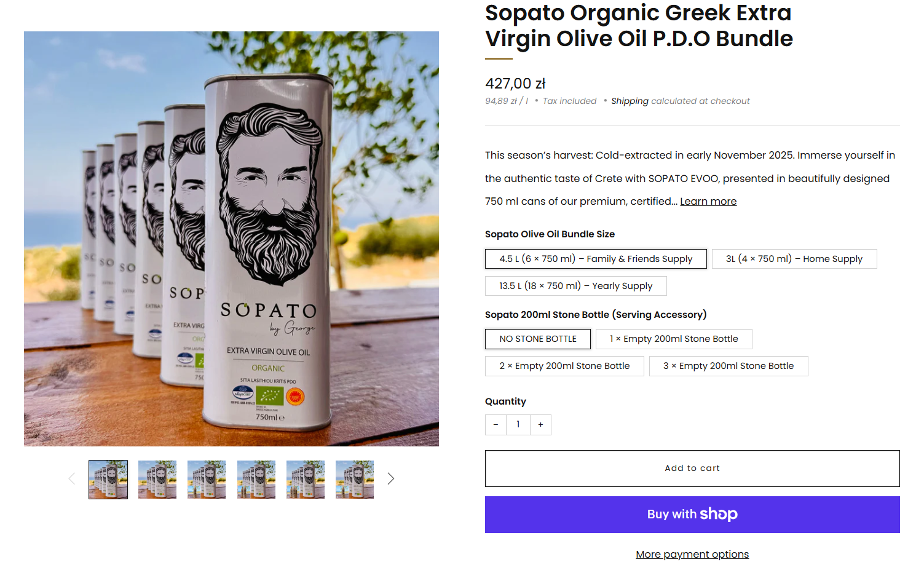The width and height of the screenshot is (924, 570).
Task: Go to next gallery thumbnails with right chevron
Action: 390,478
